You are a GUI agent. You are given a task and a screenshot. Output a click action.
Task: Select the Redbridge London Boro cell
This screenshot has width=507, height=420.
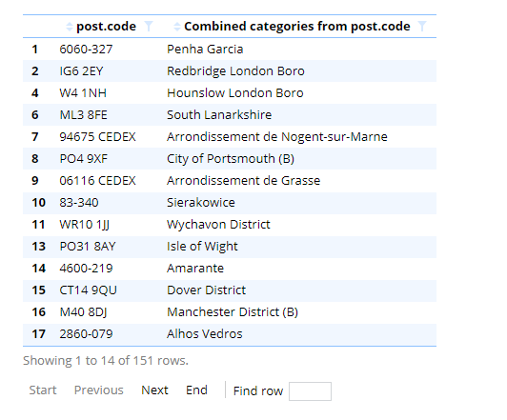click(x=235, y=71)
